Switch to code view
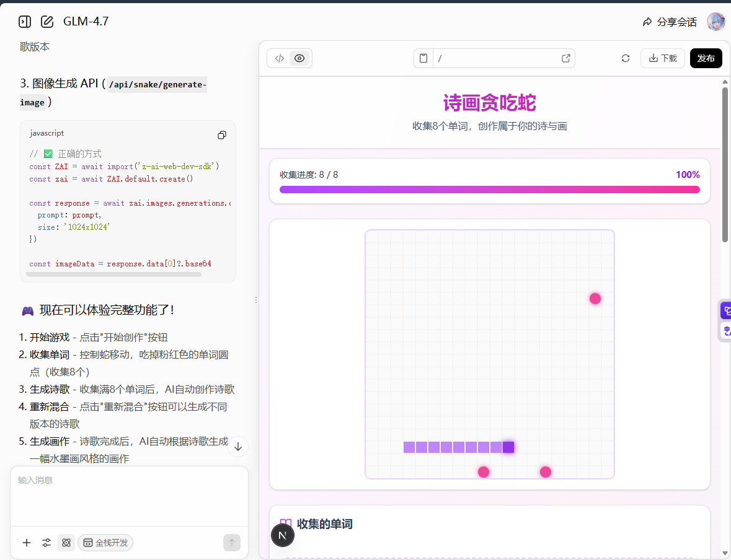731x560 pixels. [280, 58]
